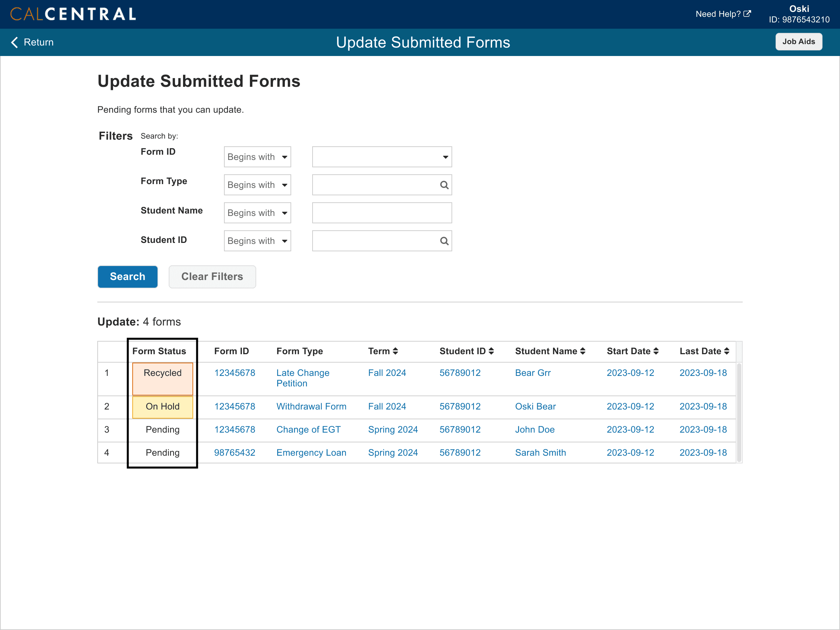Open the Emergency Loan form 98765432
Screen dimensions: 840x630
(234, 452)
